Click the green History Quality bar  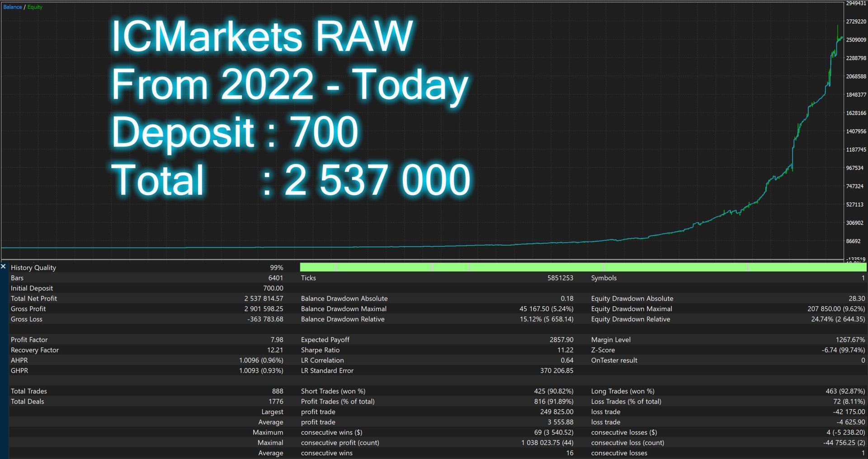(583, 267)
